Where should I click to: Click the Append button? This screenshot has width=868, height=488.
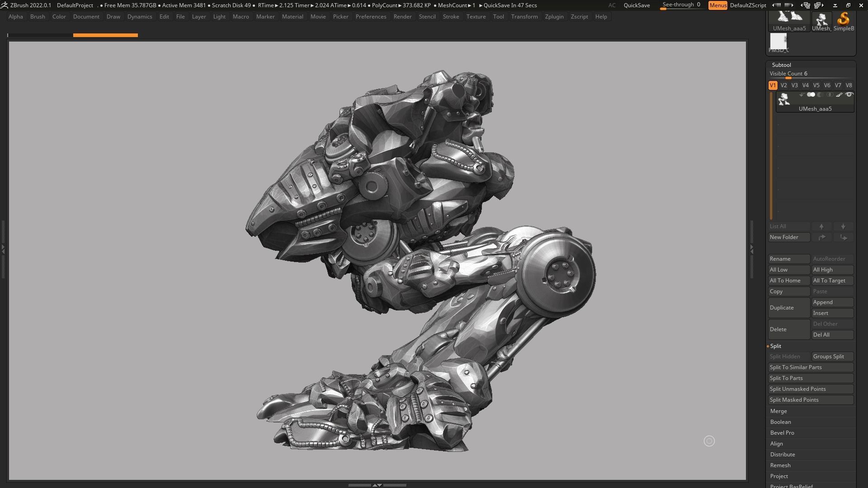(x=832, y=302)
